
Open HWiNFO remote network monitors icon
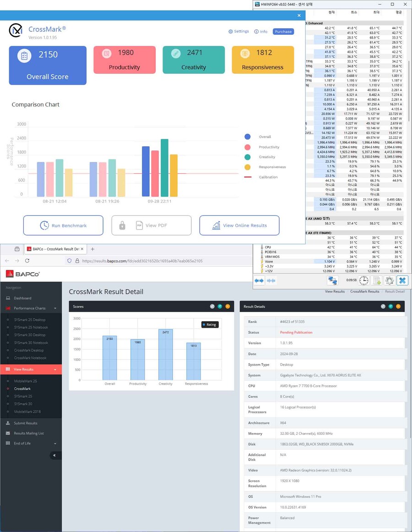click(x=332, y=280)
